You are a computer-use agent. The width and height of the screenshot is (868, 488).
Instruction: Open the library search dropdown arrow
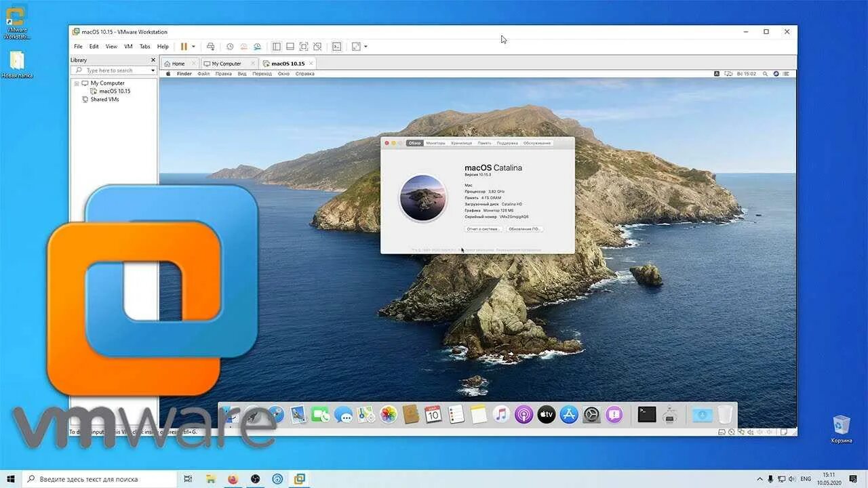pyautogui.click(x=153, y=70)
